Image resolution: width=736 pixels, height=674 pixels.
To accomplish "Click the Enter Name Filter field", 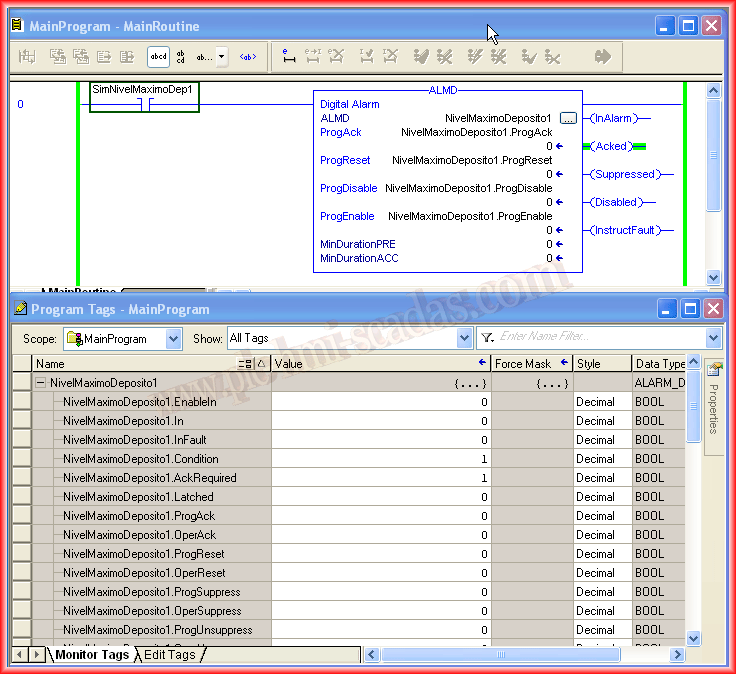I will (x=600, y=338).
